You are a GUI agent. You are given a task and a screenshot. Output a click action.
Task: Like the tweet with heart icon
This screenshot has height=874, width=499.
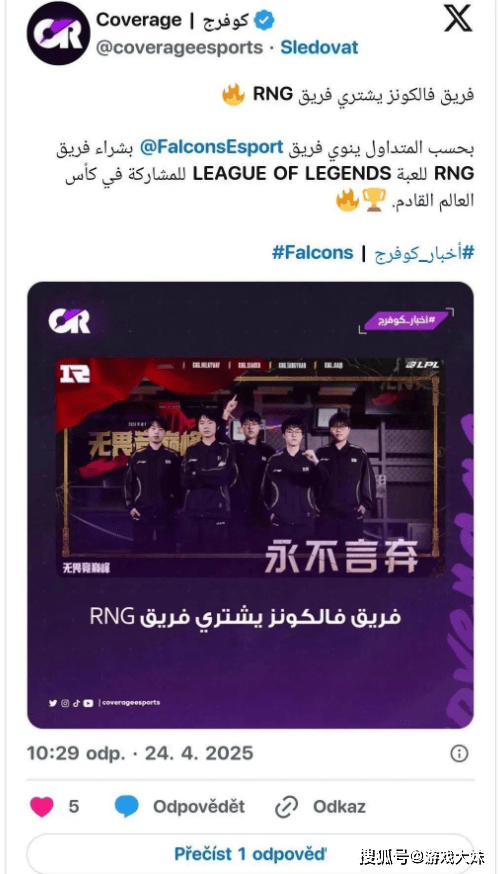pos(42,807)
